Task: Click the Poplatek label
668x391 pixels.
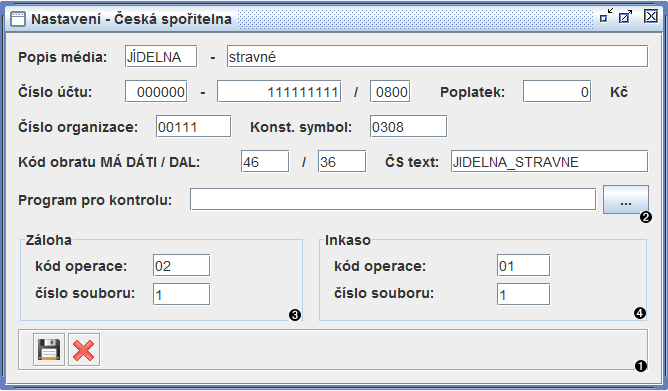Action: click(x=472, y=92)
